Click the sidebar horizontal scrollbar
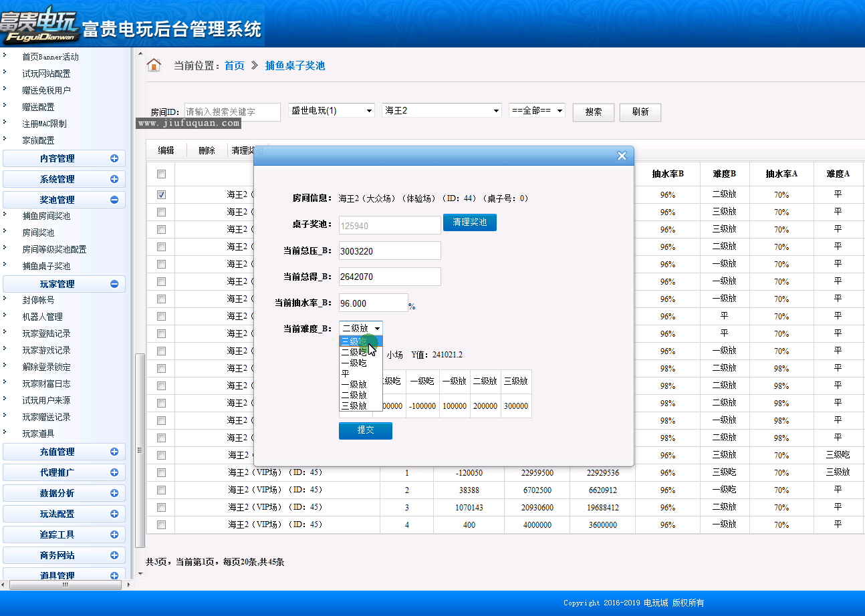This screenshot has height=616, width=865. (x=65, y=585)
